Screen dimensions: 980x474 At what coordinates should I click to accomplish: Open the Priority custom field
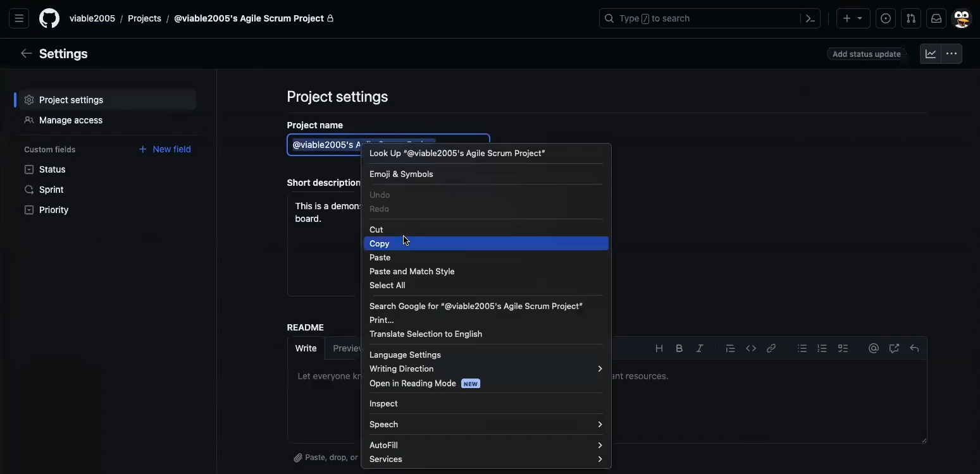point(54,210)
